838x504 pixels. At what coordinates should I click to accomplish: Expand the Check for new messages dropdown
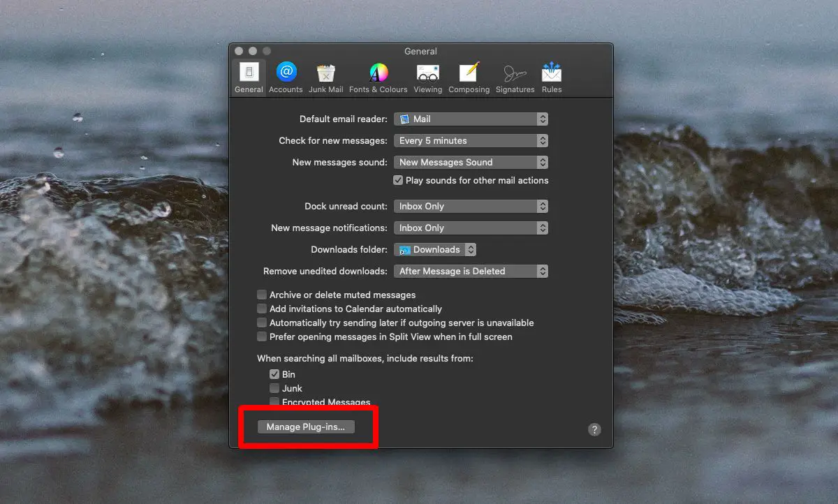click(x=471, y=140)
